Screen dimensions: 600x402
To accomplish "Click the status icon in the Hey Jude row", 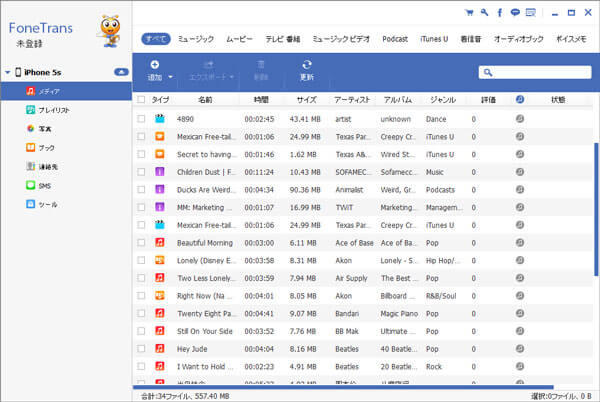I will tap(520, 348).
